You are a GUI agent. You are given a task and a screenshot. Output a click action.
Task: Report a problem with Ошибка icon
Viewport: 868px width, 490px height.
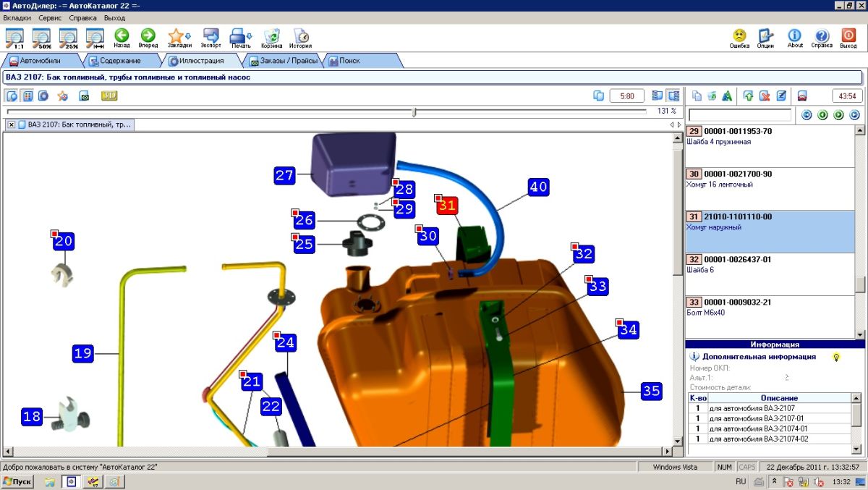click(x=739, y=38)
